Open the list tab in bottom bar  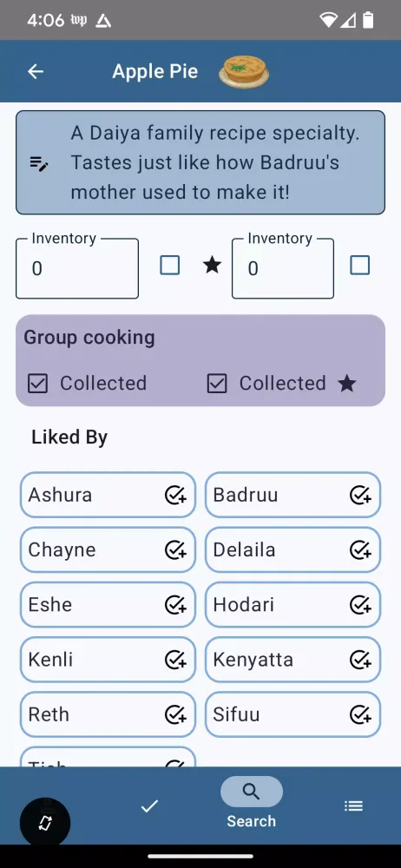(x=353, y=806)
